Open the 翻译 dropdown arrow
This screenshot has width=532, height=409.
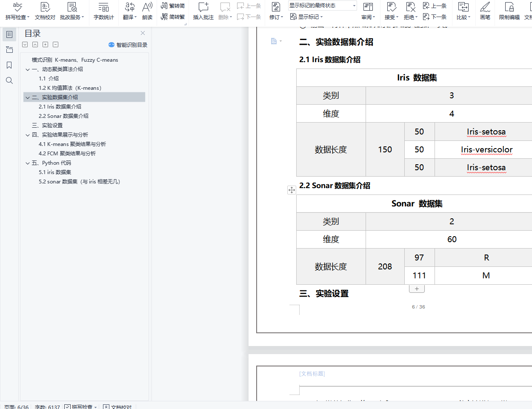136,17
